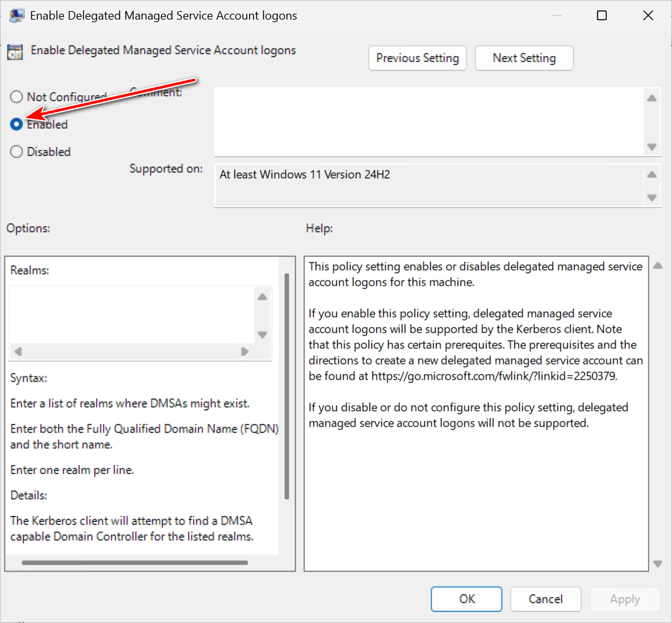Select the Not Configured radio button
The height and width of the screenshot is (623, 672).
pos(16,97)
